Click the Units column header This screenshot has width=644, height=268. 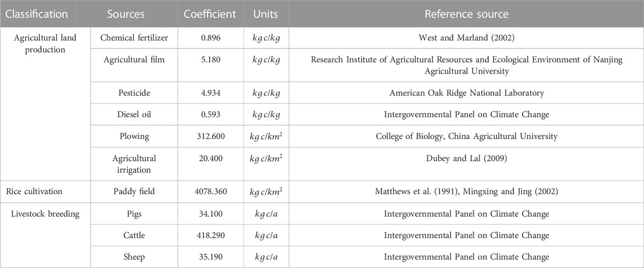point(266,14)
